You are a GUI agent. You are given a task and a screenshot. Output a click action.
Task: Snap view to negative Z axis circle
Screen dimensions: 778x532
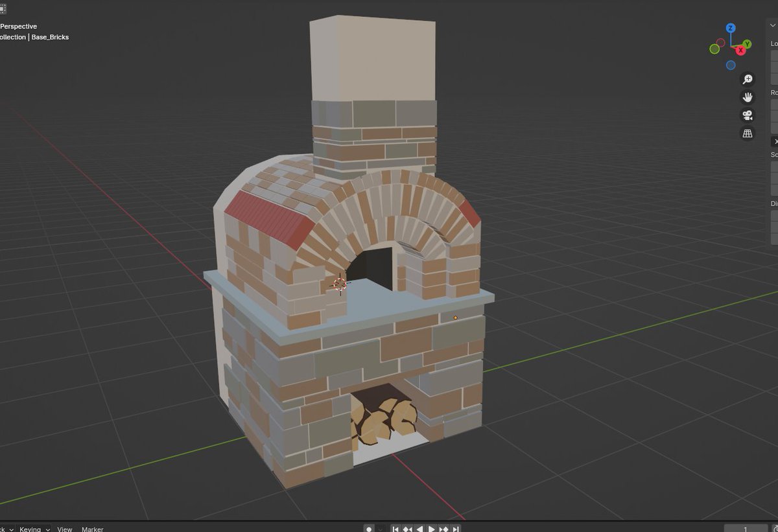[731, 65]
